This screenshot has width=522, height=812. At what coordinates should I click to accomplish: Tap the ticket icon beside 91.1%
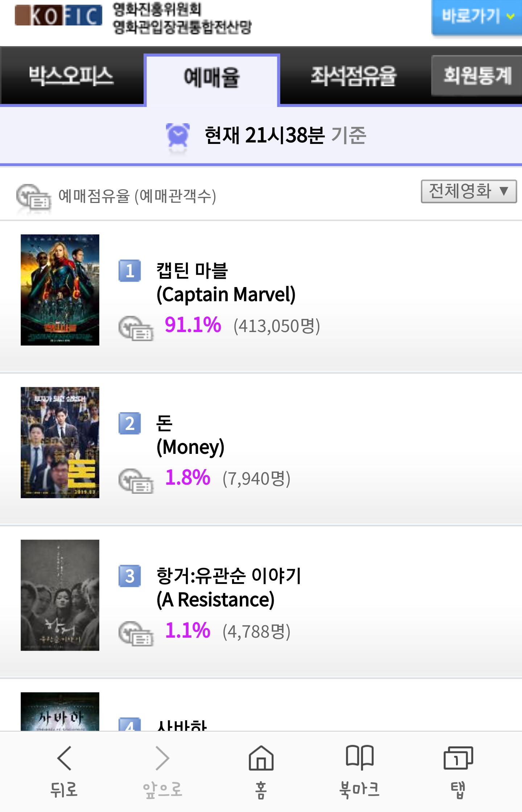click(136, 328)
